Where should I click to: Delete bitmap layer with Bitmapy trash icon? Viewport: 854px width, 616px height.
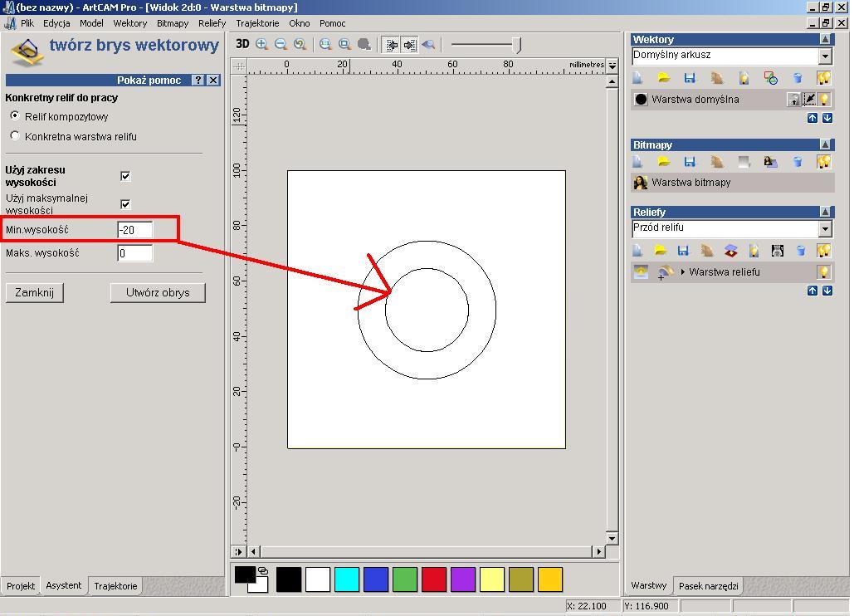coord(798,162)
